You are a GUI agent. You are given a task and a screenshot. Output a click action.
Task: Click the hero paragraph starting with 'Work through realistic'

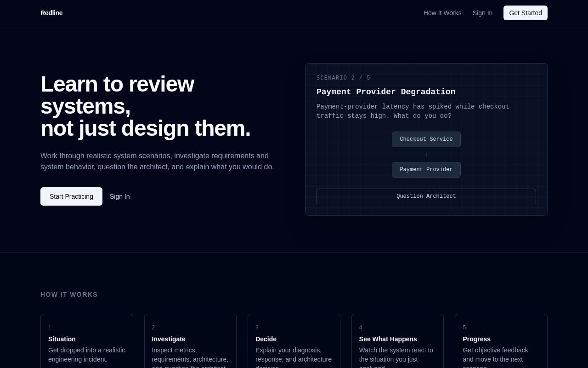pyautogui.click(x=157, y=161)
